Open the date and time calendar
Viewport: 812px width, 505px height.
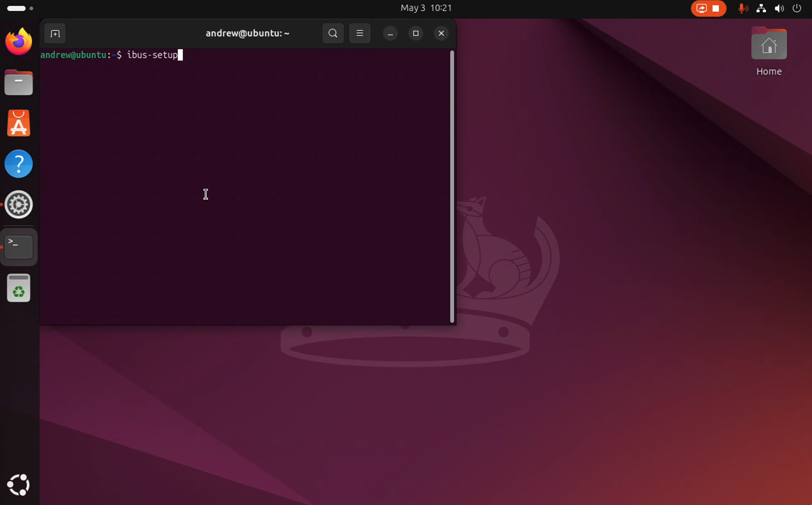(426, 8)
